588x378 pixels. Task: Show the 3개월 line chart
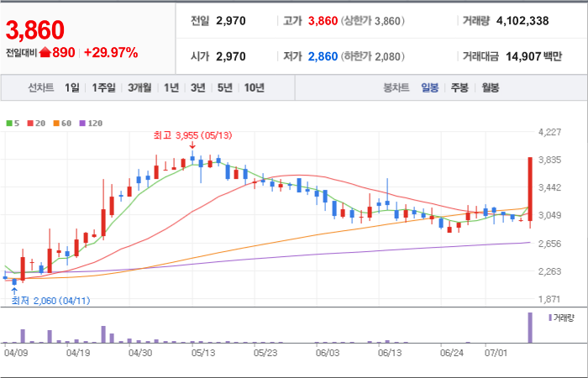pos(139,88)
